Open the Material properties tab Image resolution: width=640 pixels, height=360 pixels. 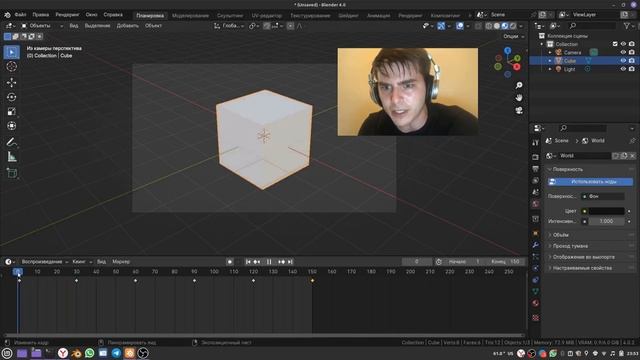pyautogui.click(x=536, y=303)
